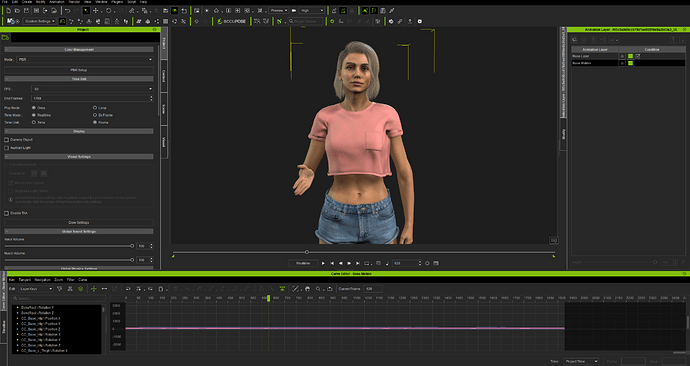Click the folder icon atop Project panel
Viewport: 690px width, 366px height.
(x=5, y=38)
